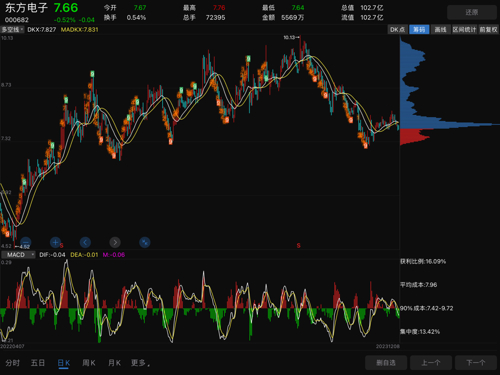Click the 删自选 remove from watchlist button
Screen dimensions: 500x375
386,363
